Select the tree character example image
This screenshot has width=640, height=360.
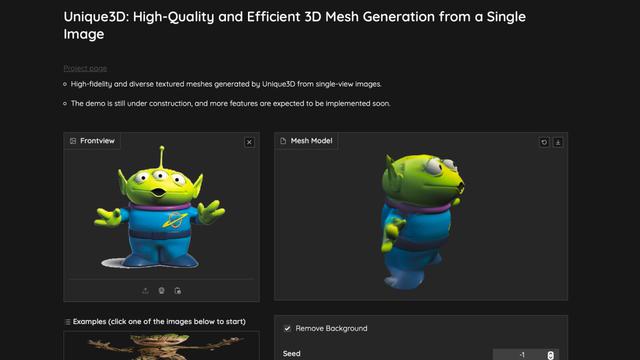click(162, 346)
